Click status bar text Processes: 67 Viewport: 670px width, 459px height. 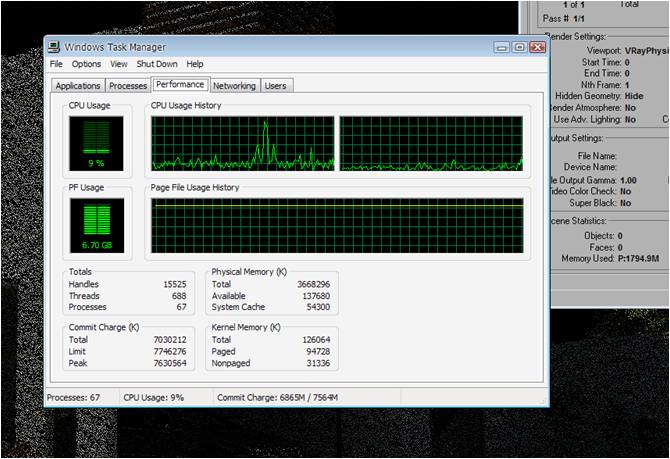73,397
